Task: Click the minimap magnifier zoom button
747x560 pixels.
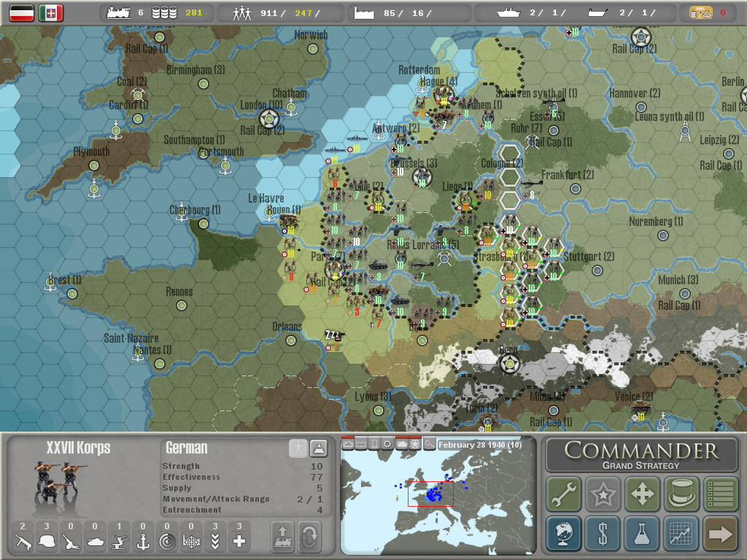Action: tap(429, 444)
